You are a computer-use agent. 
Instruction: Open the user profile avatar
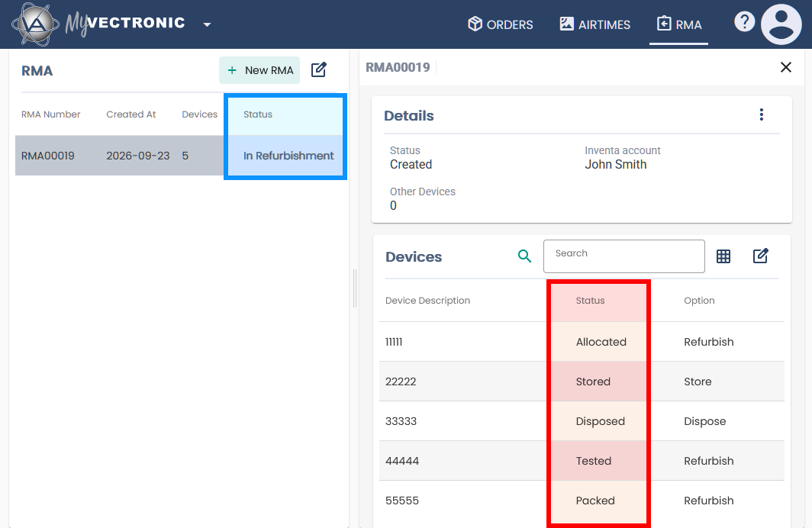click(781, 24)
